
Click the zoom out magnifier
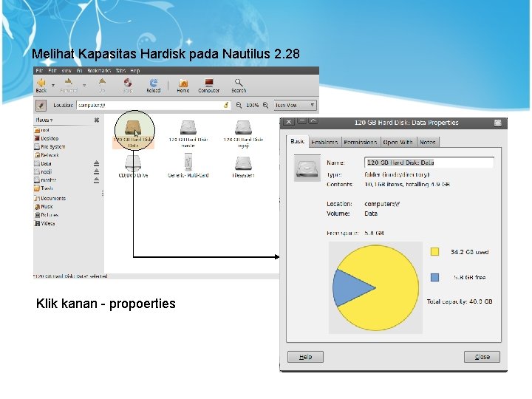[x=239, y=105]
